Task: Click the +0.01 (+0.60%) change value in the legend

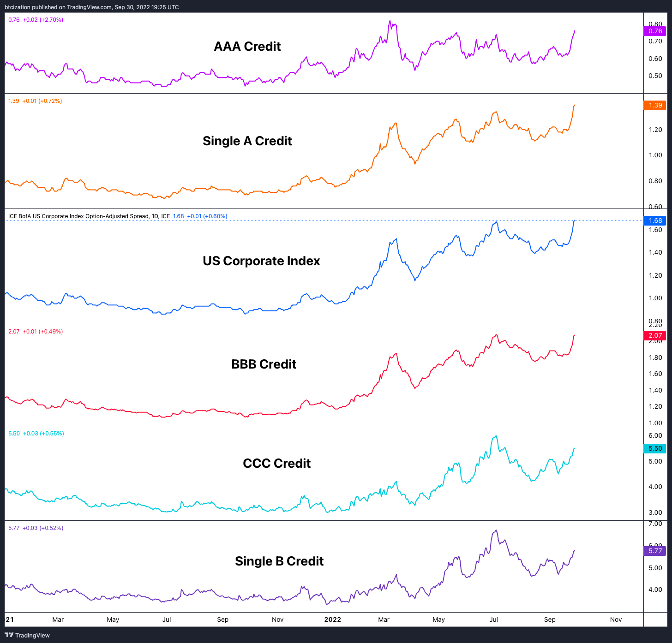Action: click(x=208, y=216)
